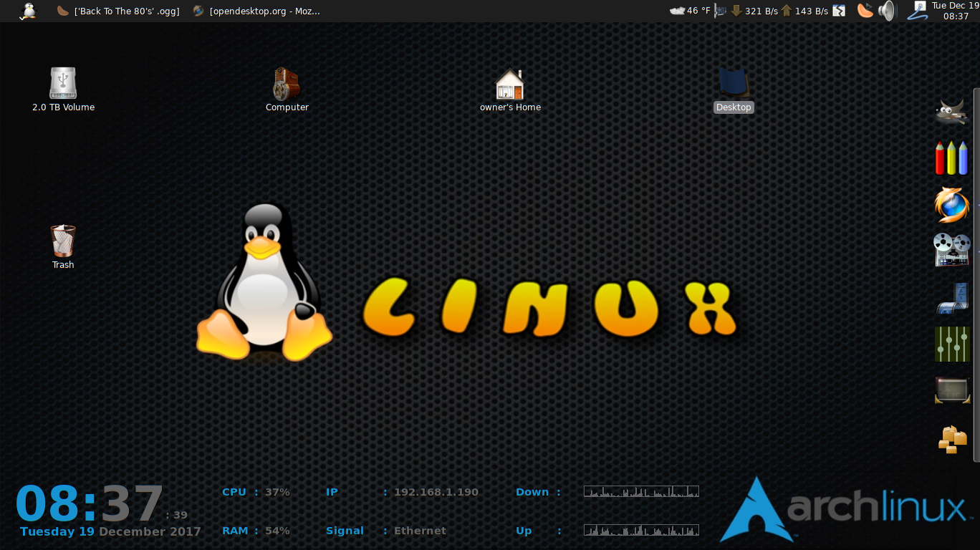Select the Desktop folder icon

click(x=734, y=83)
